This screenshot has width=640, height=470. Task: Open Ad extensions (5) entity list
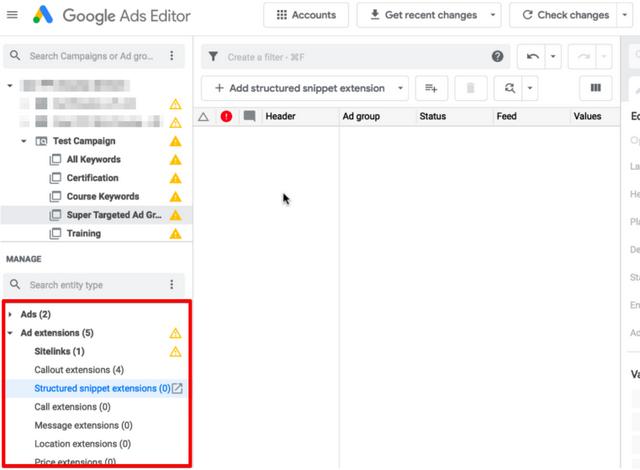click(57, 333)
